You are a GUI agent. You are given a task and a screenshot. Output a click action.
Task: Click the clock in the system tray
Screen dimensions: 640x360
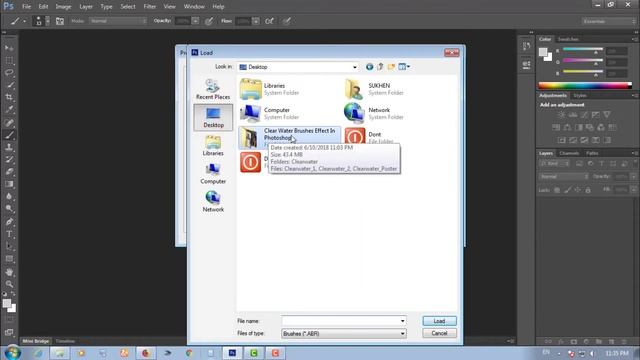(617, 353)
